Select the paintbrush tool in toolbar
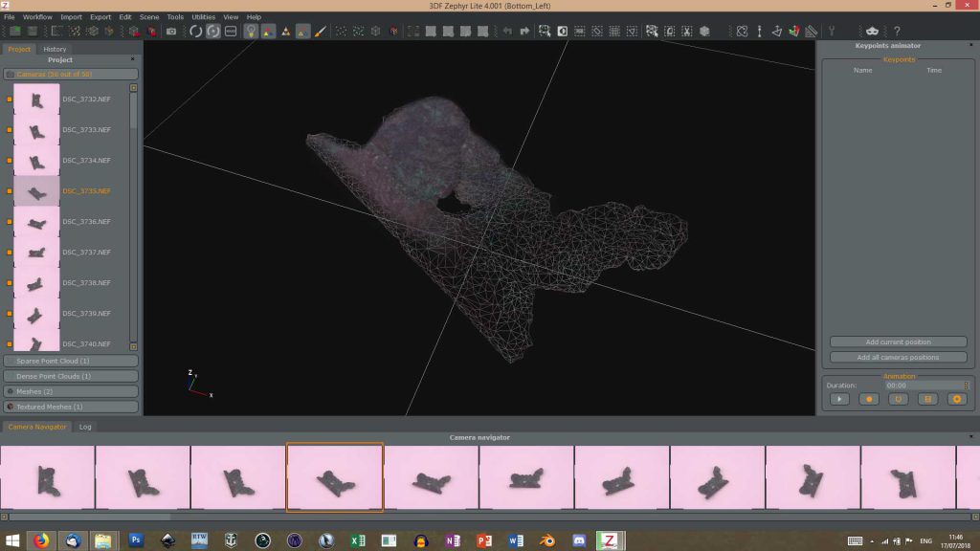This screenshot has height=551, width=980. (320, 32)
